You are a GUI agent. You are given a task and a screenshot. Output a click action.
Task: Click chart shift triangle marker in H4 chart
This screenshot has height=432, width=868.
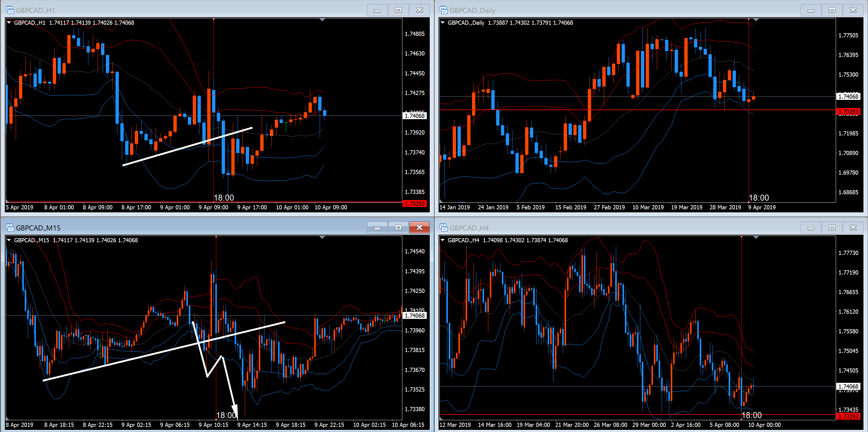756,237
